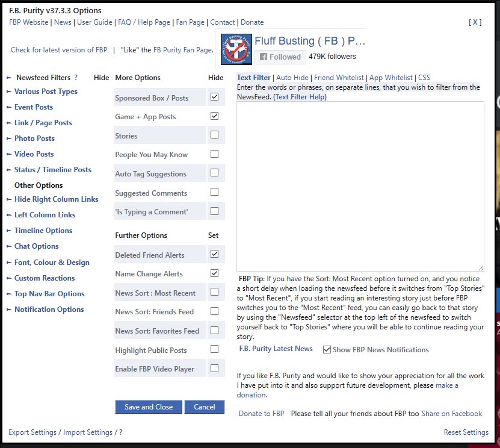Open Notification Options section
Viewport: 500px width, 448px height.
pos(45,309)
